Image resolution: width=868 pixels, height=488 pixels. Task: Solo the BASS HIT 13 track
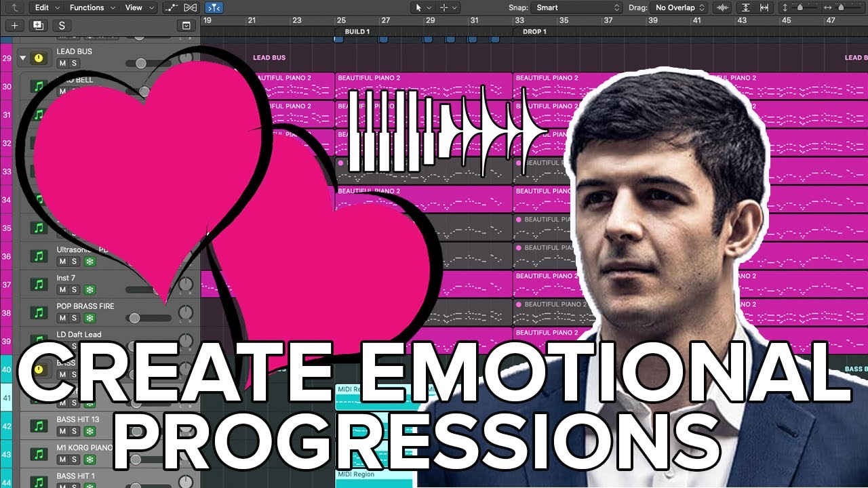75,431
